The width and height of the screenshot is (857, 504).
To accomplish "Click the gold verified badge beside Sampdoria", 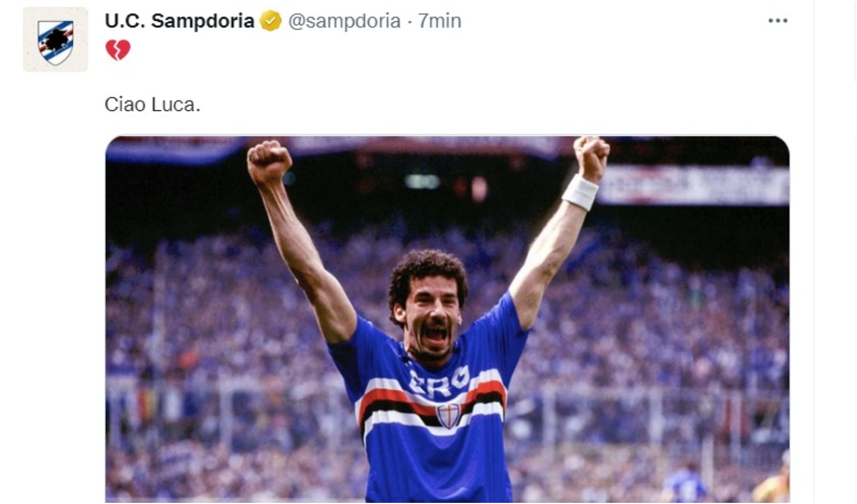I will [x=271, y=21].
